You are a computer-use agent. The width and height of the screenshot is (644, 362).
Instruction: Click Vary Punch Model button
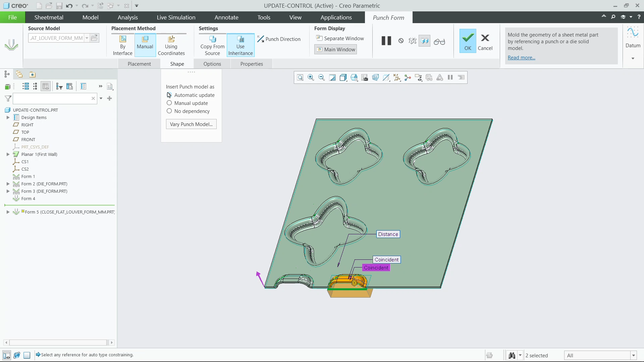tap(191, 124)
